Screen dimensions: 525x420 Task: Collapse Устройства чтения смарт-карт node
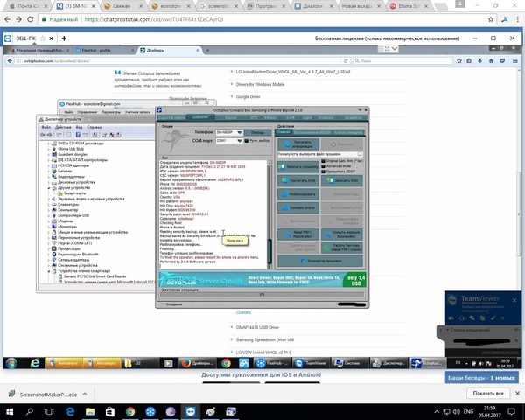(x=48, y=271)
